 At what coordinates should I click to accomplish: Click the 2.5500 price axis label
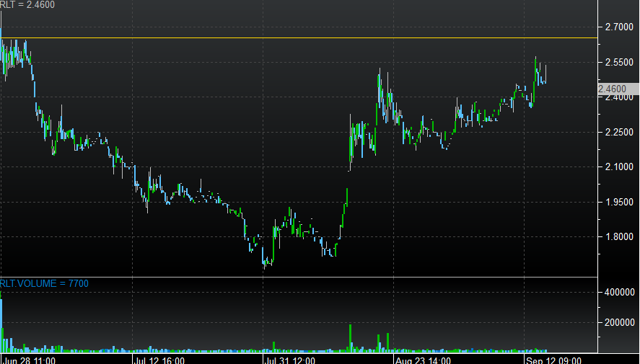point(620,63)
